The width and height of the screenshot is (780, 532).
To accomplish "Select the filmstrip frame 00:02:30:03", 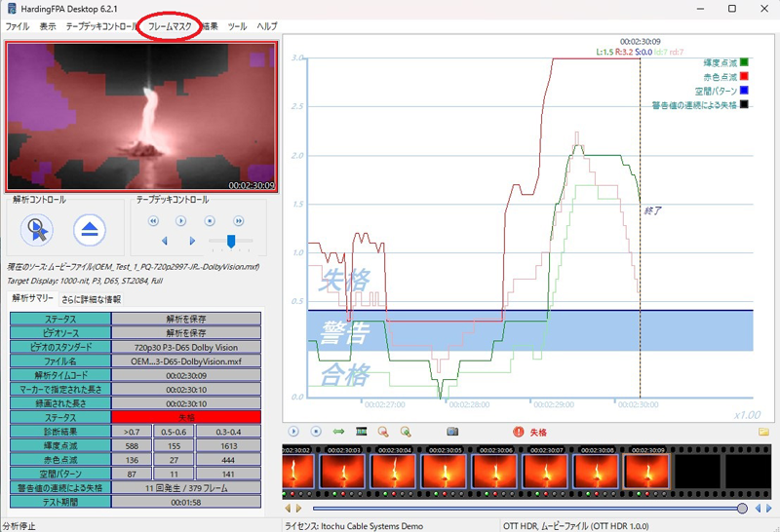I will pyautogui.click(x=343, y=471).
